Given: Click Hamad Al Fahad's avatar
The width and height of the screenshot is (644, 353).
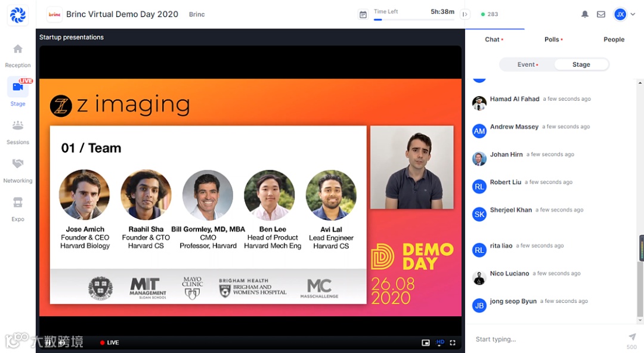Looking at the screenshot, I should click(479, 103).
